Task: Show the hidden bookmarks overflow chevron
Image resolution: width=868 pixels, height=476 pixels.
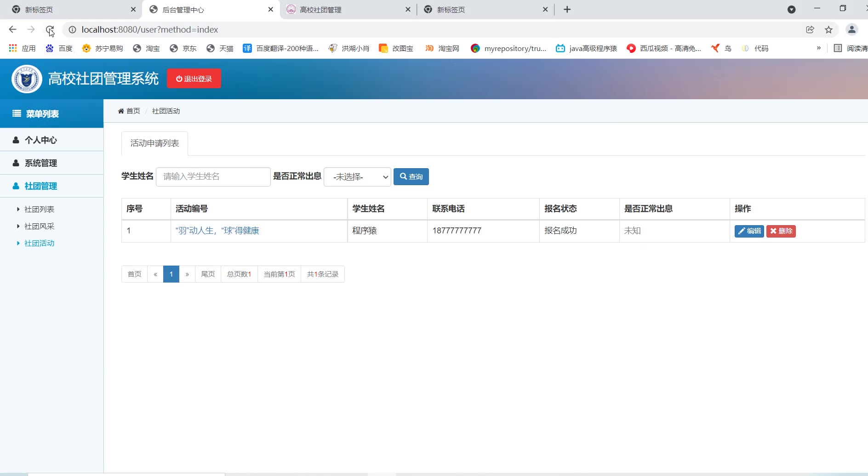Action: coord(818,48)
